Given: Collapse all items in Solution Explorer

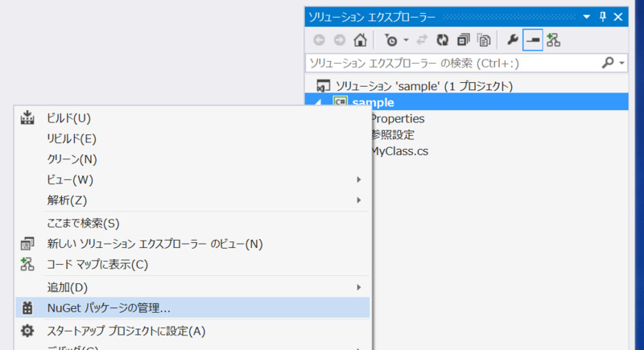Looking at the screenshot, I should point(464,40).
